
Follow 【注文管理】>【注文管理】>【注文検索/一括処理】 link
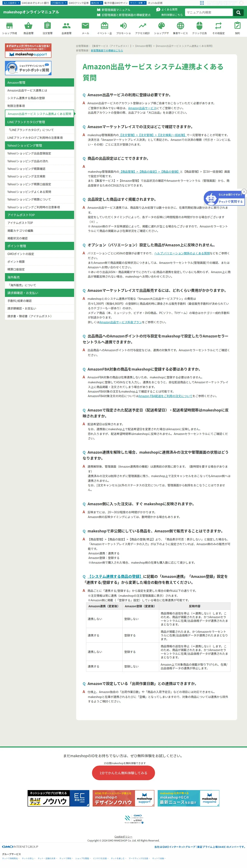click(153, 135)
